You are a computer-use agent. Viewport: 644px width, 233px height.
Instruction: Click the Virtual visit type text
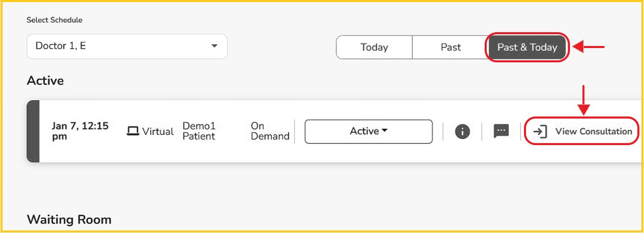158,131
